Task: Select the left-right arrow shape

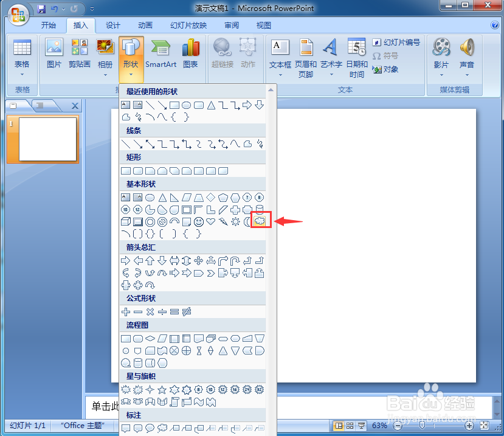Action: [174, 260]
